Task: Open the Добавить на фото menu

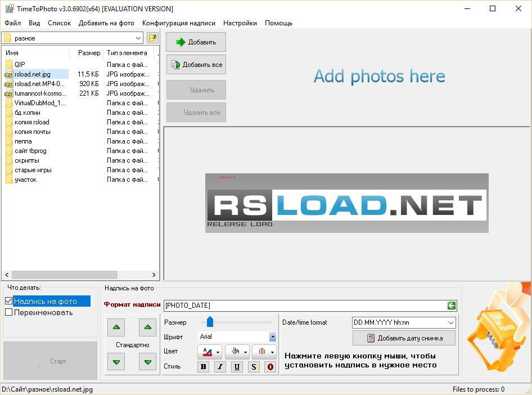Action: (106, 23)
